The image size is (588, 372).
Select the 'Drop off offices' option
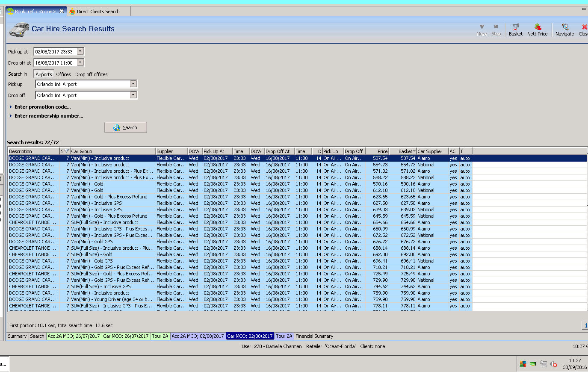tap(92, 74)
